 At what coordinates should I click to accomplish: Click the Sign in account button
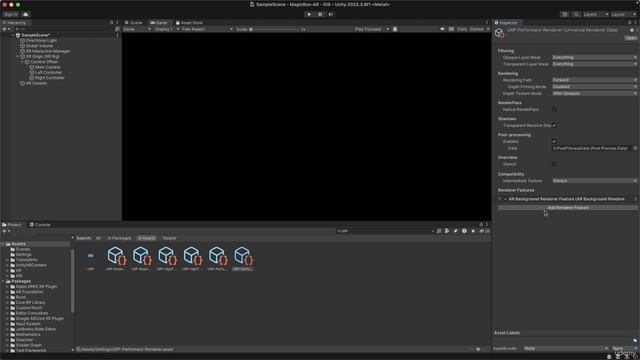[11, 14]
